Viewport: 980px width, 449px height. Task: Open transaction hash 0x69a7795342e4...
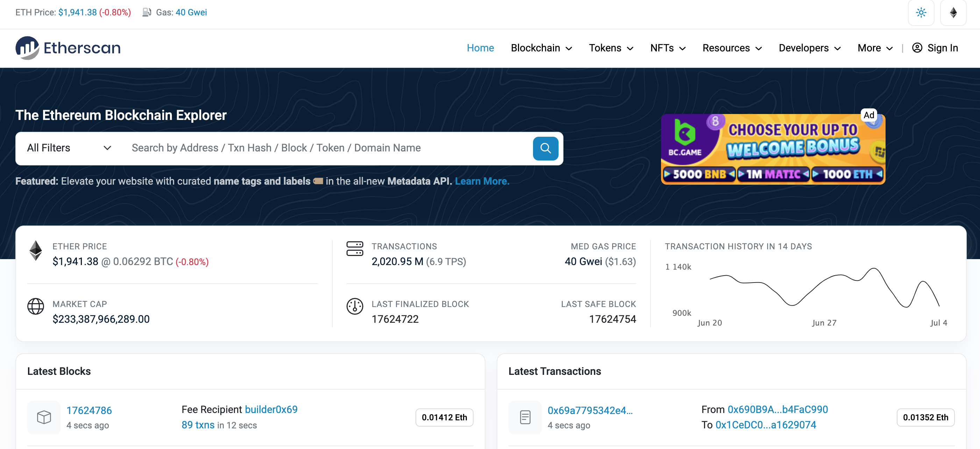coord(590,410)
